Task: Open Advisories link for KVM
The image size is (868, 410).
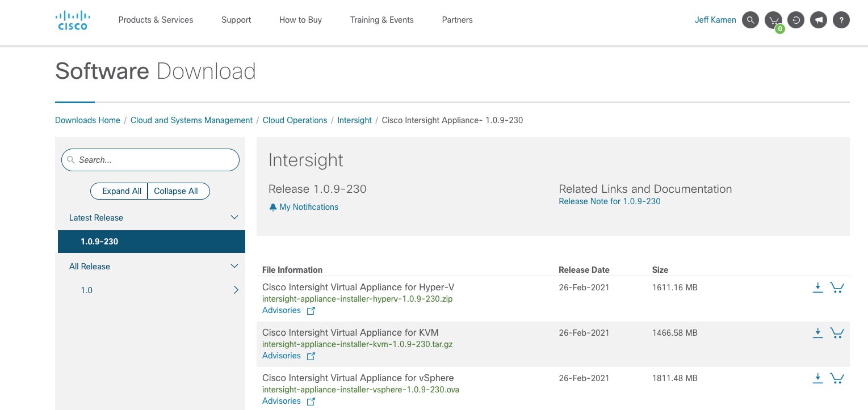Action: (282, 356)
